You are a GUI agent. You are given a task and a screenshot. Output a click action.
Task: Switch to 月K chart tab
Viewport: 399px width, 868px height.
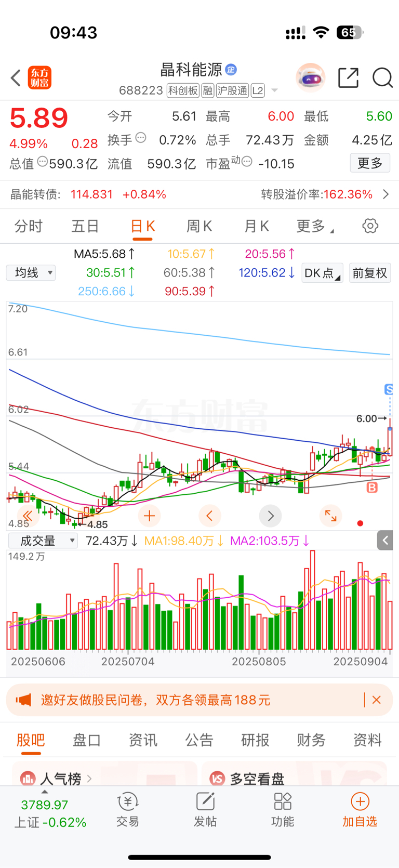coord(257,226)
